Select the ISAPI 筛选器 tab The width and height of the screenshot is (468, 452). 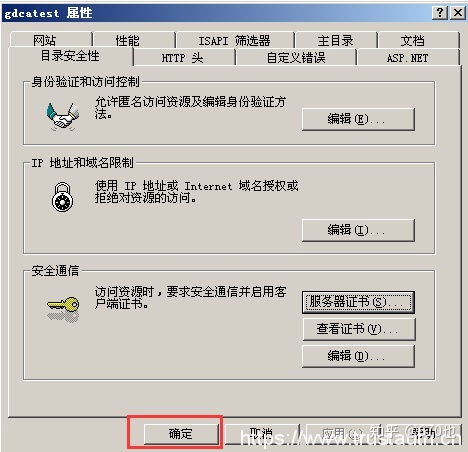(235, 40)
